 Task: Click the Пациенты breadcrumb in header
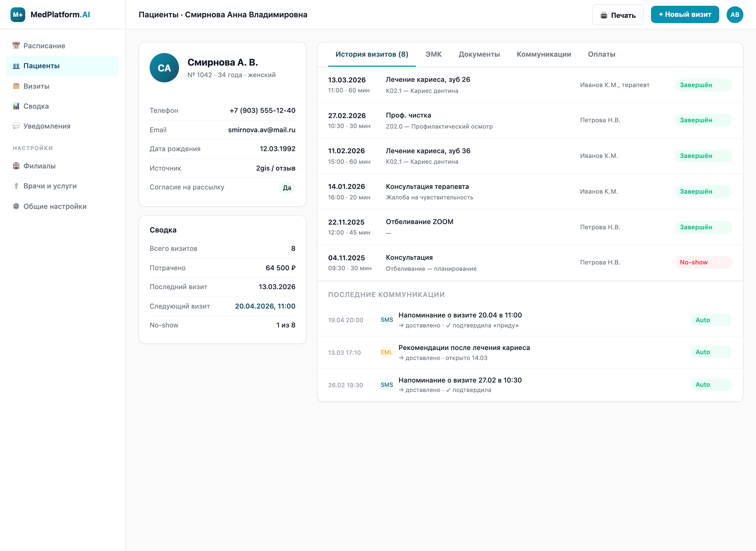click(159, 15)
